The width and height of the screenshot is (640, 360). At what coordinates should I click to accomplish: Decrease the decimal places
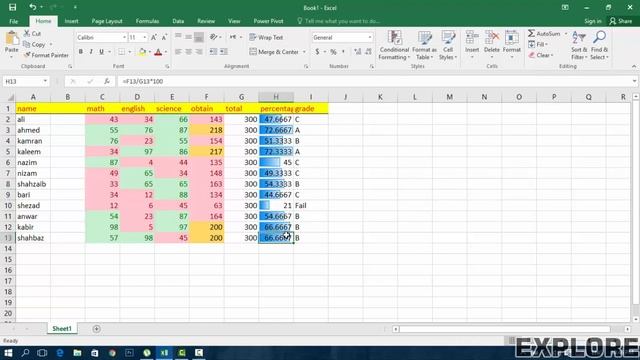pyautogui.click(x=368, y=52)
